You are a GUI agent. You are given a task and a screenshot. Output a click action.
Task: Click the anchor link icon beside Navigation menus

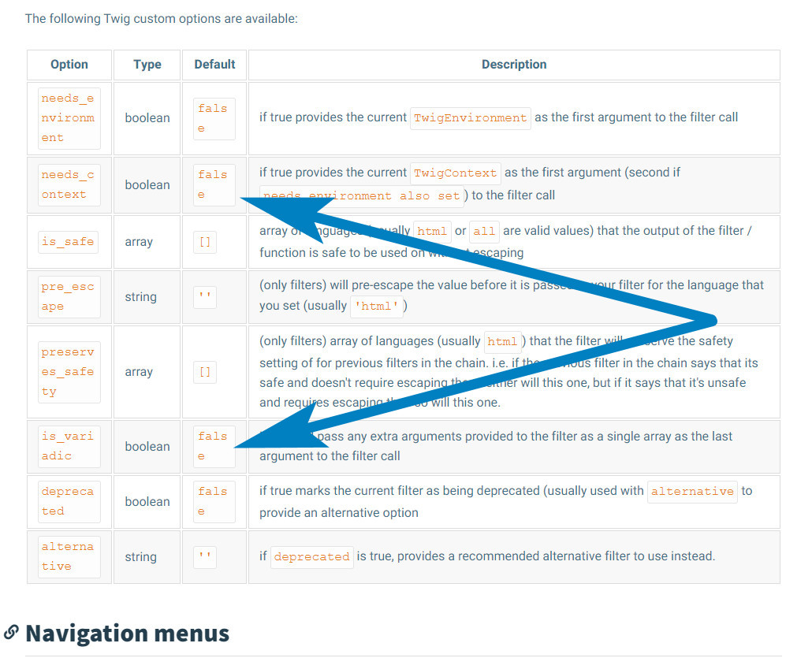(11, 632)
